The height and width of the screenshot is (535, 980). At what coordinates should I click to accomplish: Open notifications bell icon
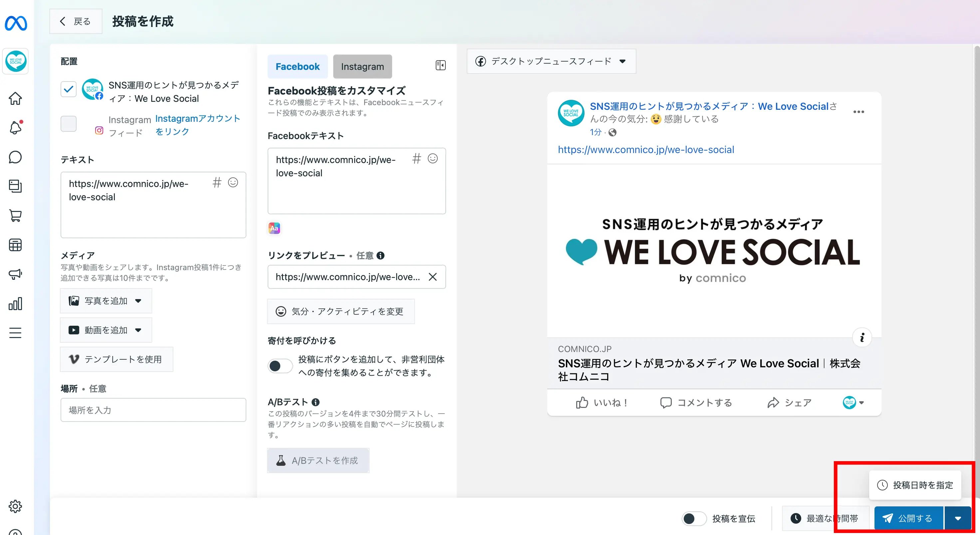pos(15,128)
